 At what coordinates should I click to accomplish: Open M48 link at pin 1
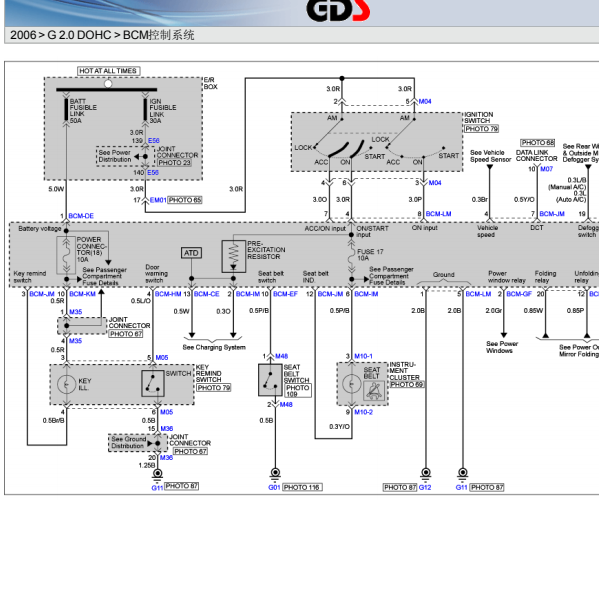pyautogui.click(x=282, y=356)
